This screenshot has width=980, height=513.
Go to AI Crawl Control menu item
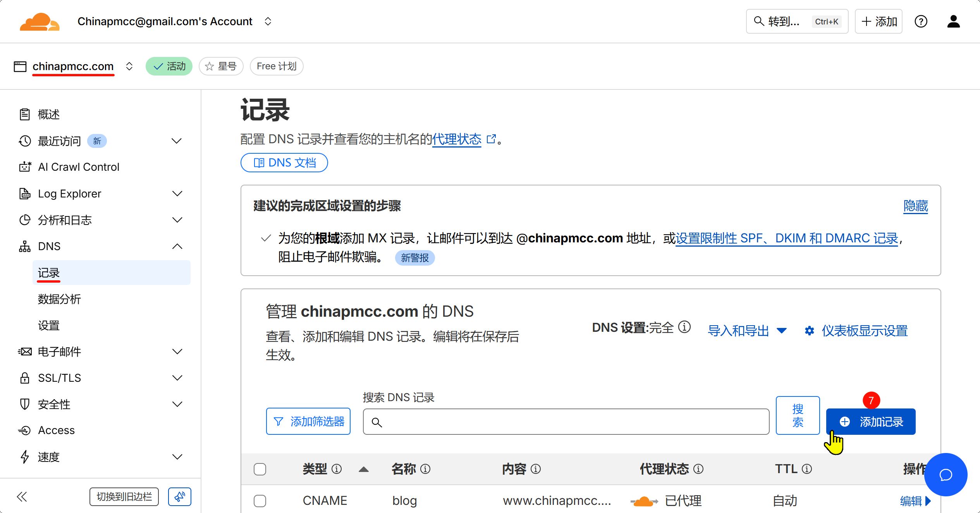[79, 167]
